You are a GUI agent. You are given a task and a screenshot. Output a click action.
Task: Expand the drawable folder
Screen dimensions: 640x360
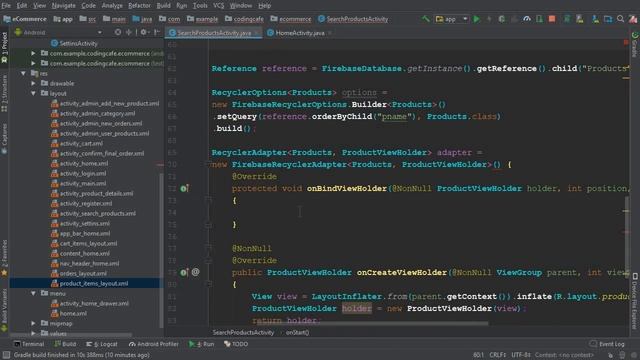click(33, 83)
